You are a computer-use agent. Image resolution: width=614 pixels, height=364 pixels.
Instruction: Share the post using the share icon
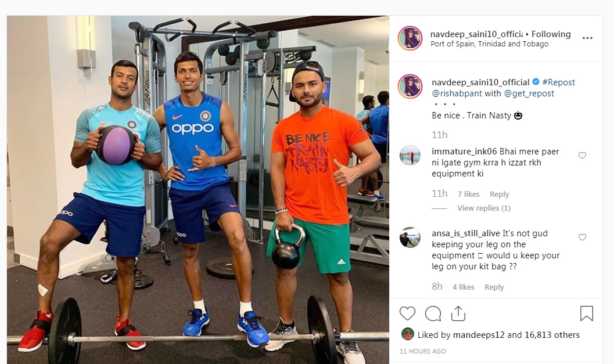tap(458, 313)
